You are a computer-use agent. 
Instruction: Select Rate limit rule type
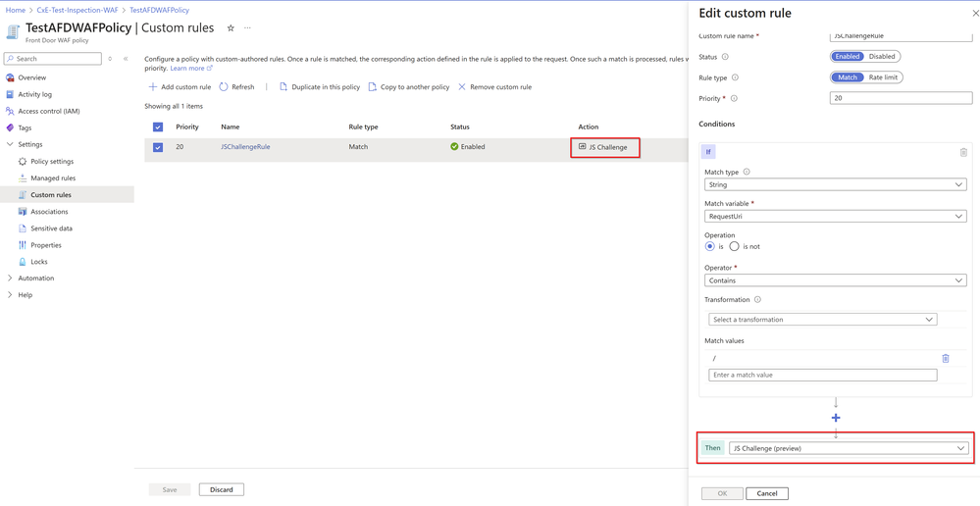point(885,77)
